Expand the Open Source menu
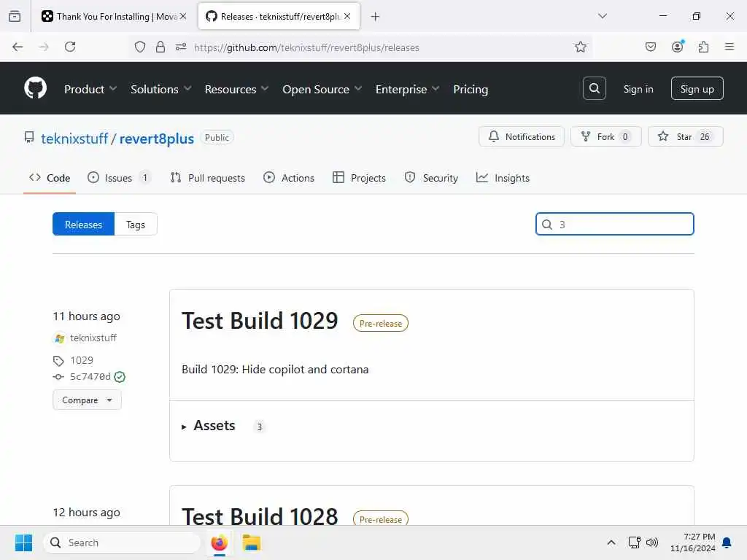The height and width of the screenshot is (560, 747). (x=322, y=89)
